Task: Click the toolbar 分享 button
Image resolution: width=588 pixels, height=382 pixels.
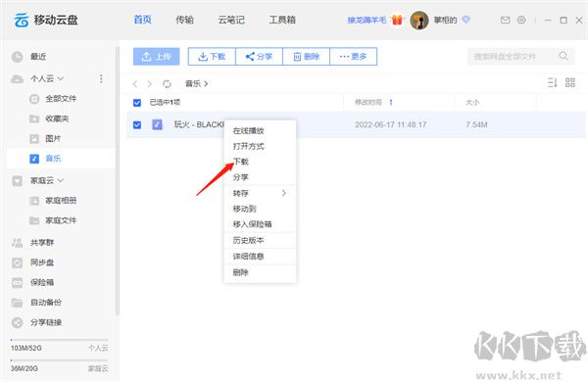Action: (x=259, y=56)
